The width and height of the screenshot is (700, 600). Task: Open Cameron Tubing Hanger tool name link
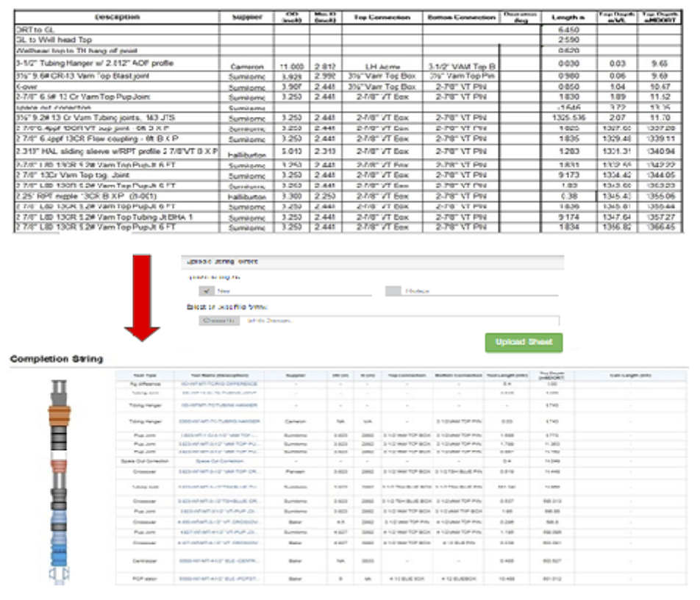pyautogui.click(x=219, y=421)
